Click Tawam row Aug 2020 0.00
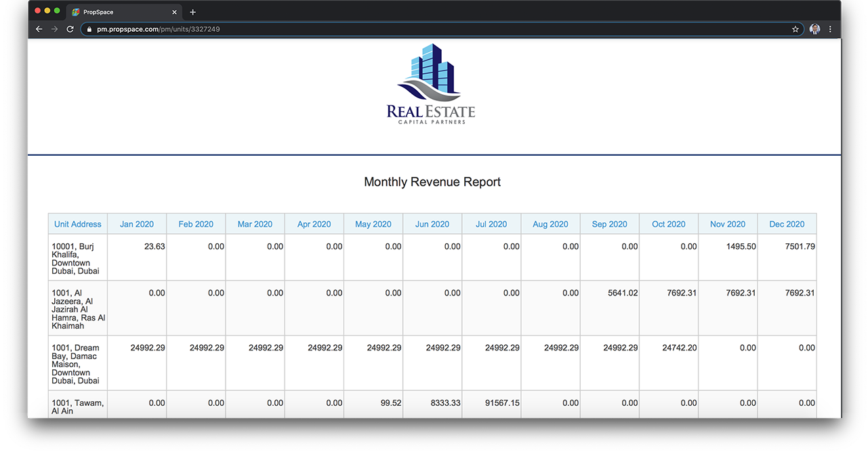 pos(550,405)
